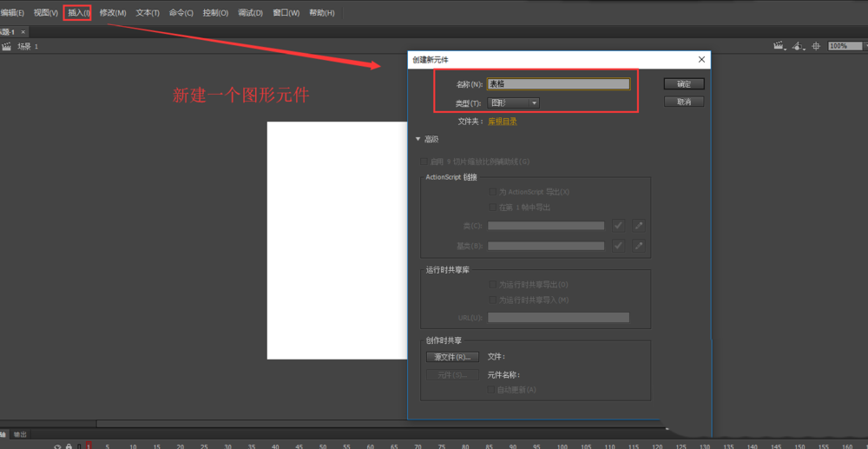
Task: Click the 基类(B) text field
Action: click(x=546, y=246)
